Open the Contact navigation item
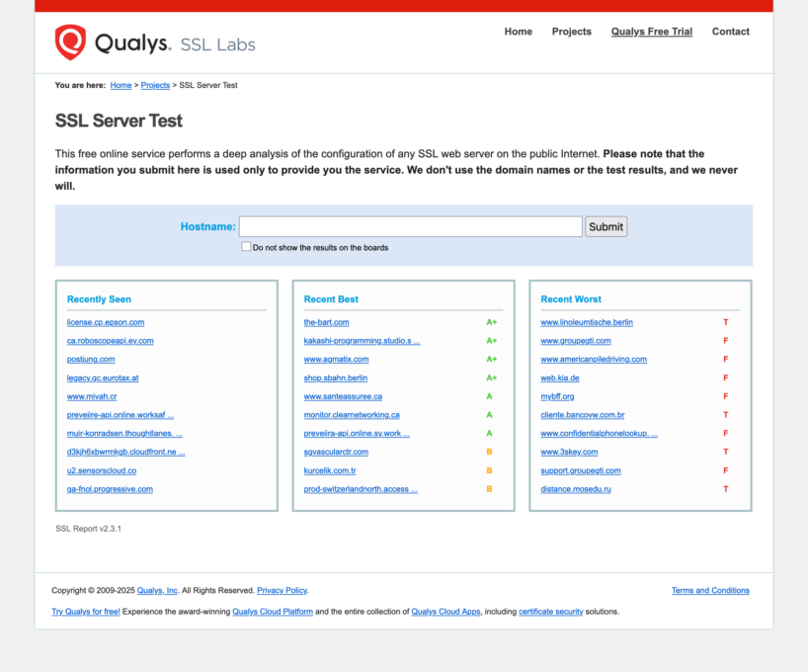Image resolution: width=808 pixels, height=672 pixels. [x=730, y=32]
